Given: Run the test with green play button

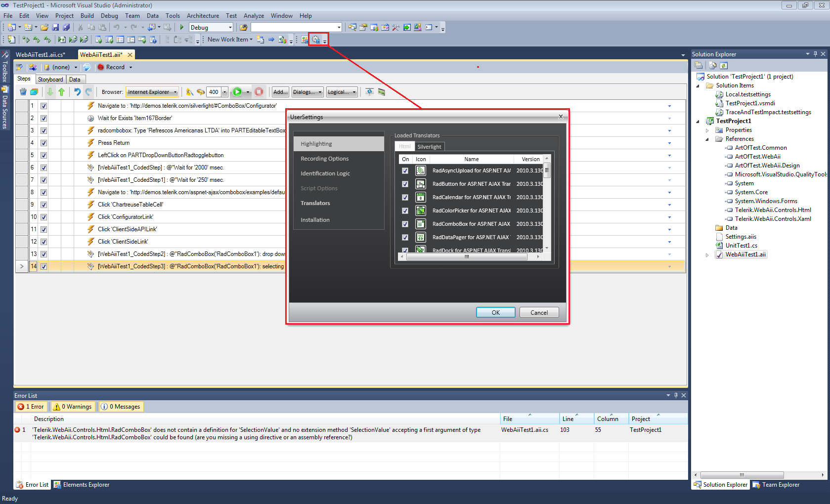Looking at the screenshot, I should (237, 92).
